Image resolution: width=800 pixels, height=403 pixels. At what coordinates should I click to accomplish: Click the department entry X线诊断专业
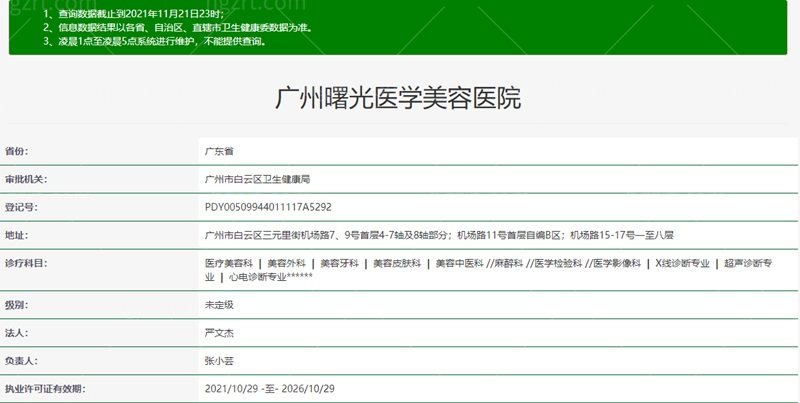pyautogui.click(x=682, y=264)
